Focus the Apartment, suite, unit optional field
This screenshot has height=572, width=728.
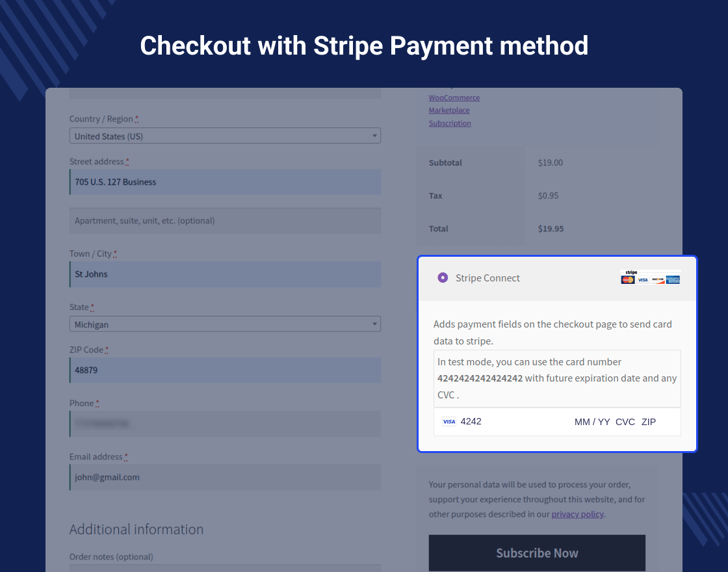click(225, 221)
